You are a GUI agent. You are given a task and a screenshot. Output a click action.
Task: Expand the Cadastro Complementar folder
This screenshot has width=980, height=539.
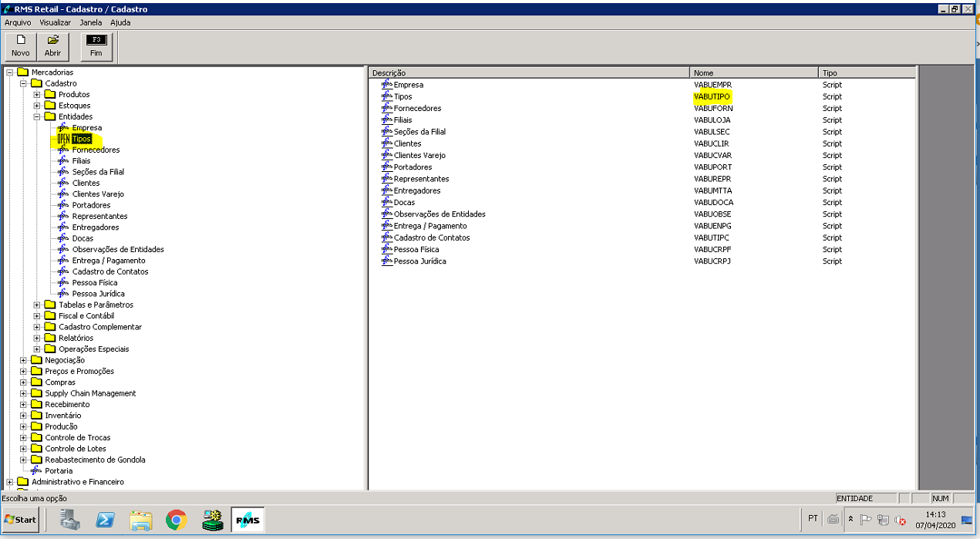pos(37,327)
